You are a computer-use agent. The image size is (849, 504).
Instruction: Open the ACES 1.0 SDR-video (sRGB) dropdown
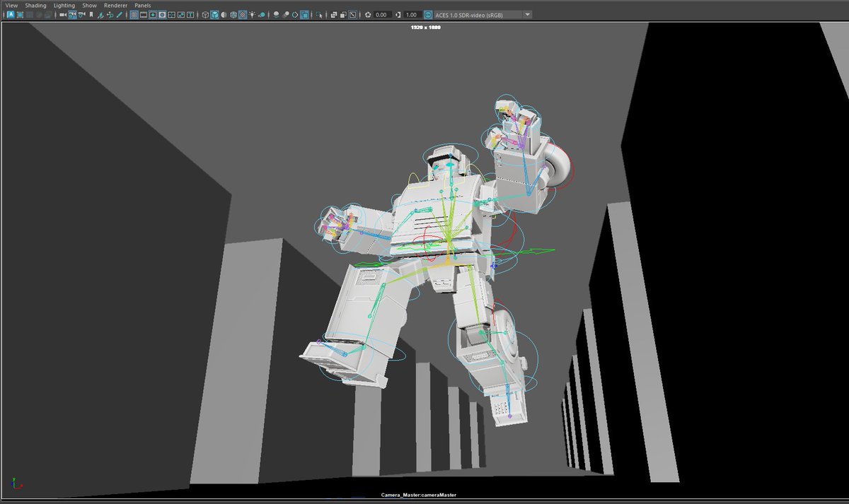(483, 14)
